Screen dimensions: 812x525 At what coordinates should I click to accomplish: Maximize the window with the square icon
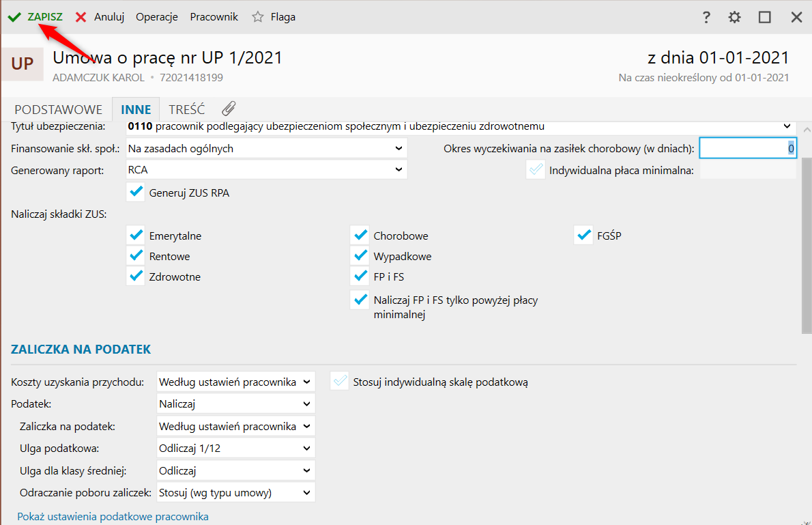(x=764, y=17)
